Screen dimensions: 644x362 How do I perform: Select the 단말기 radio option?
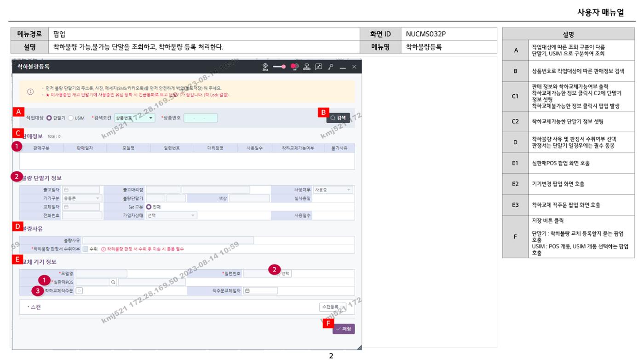(x=49, y=118)
